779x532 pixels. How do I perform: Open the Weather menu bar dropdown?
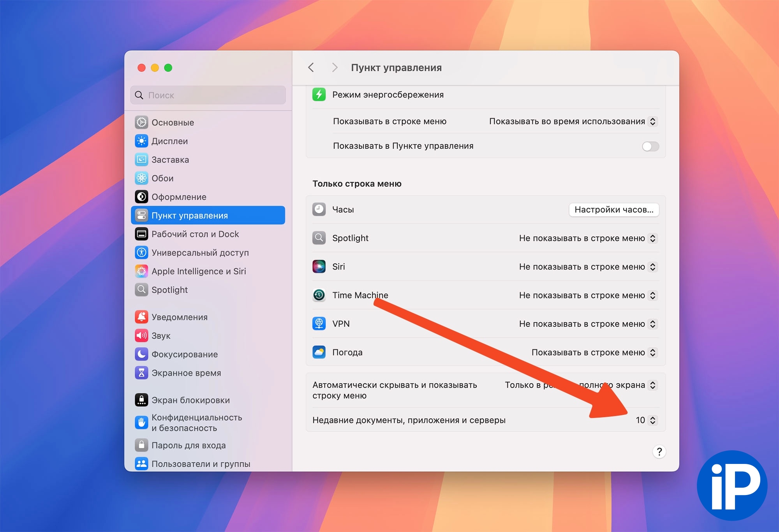[x=594, y=352]
